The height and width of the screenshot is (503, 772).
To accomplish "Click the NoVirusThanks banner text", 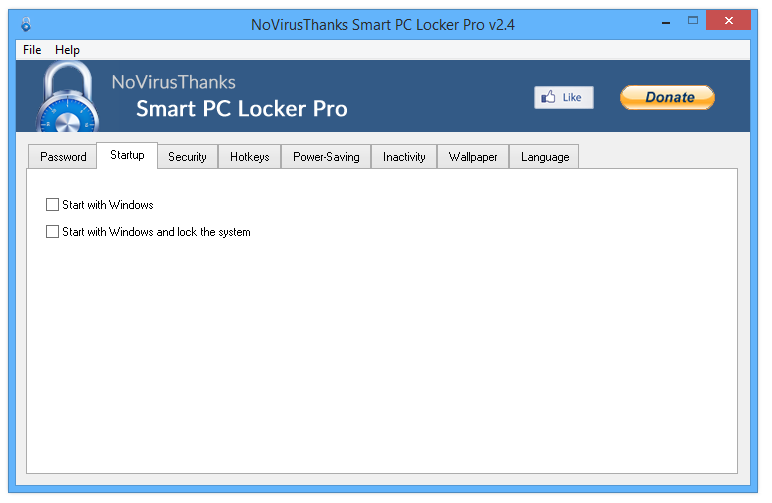I will click(x=173, y=82).
